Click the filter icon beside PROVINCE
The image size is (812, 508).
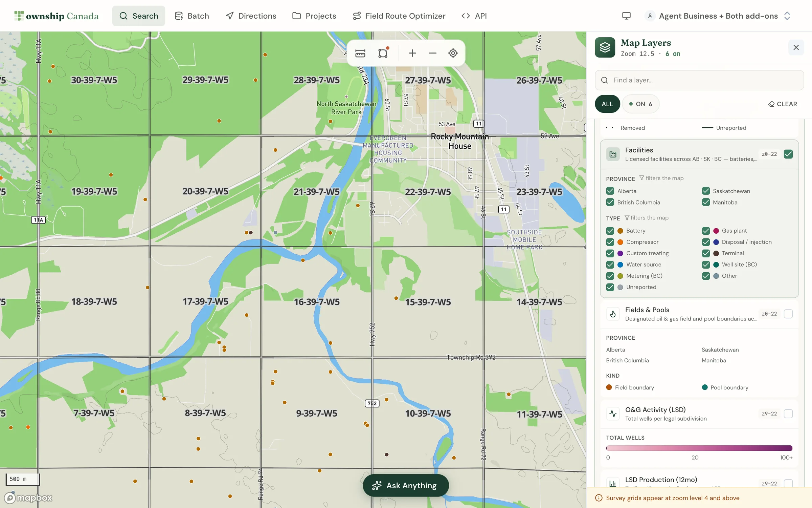pyautogui.click(x=641, y=178)
